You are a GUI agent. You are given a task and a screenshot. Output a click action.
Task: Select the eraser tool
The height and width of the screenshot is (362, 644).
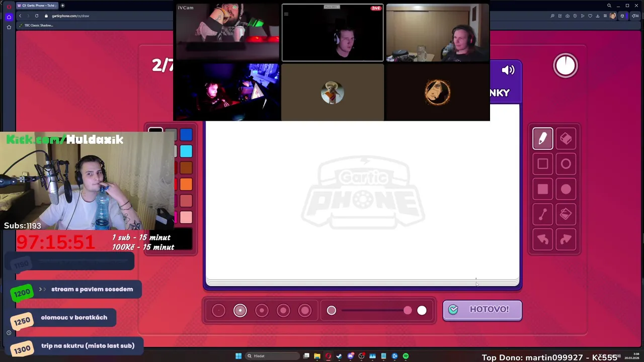[566, 139]
